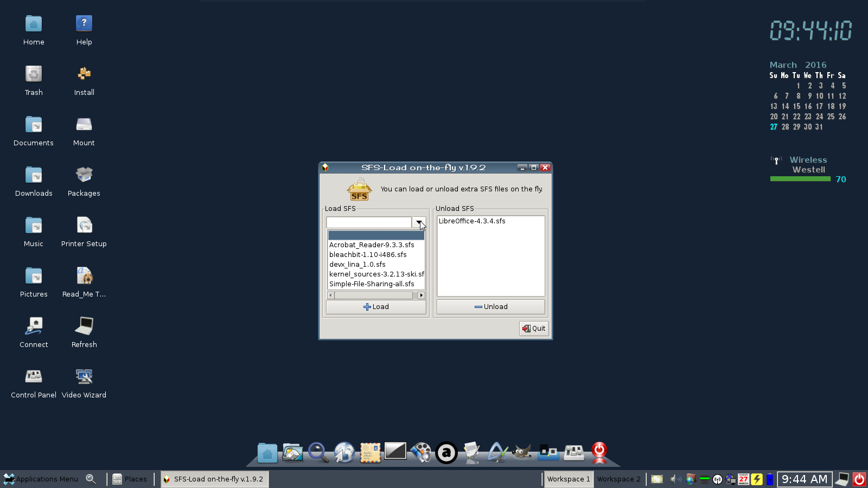Click the 9:44 AM taskbar clock
This screenshot has height=488, width=868.
coord(805,479)
